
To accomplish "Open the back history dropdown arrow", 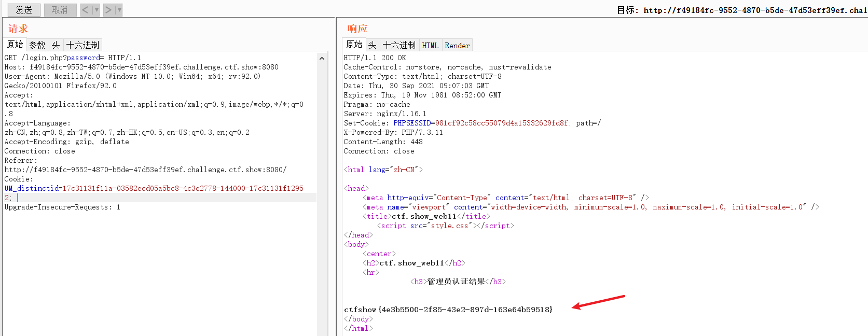I will 96,10.
